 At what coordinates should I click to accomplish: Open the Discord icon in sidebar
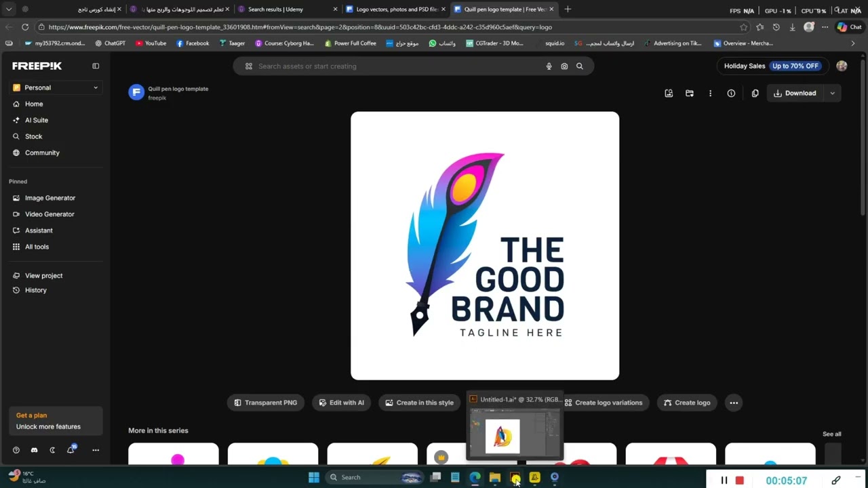pos(34,450)
